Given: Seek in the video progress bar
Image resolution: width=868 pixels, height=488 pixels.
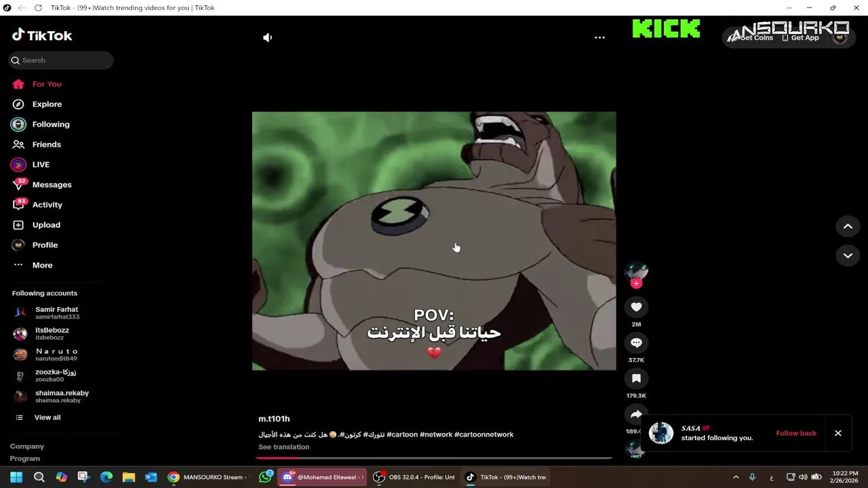Looking at the screenshot, I should click(x=434, y=457).
